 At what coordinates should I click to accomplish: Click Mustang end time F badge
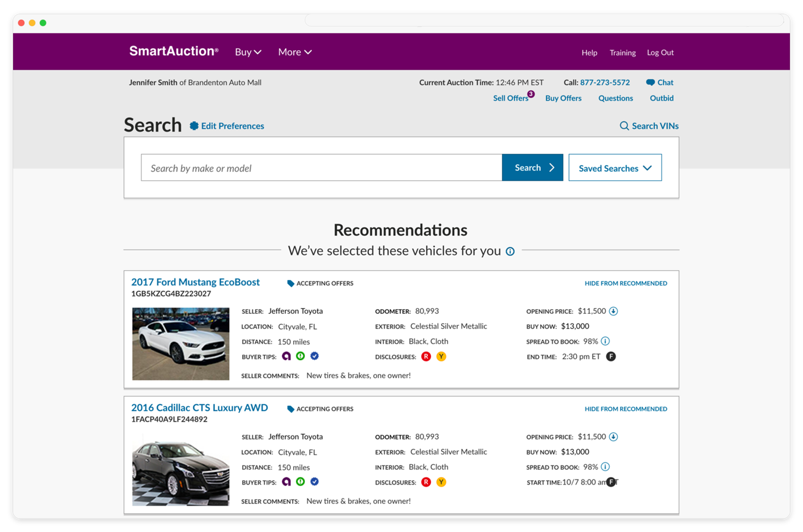click(x=611, y=356)
